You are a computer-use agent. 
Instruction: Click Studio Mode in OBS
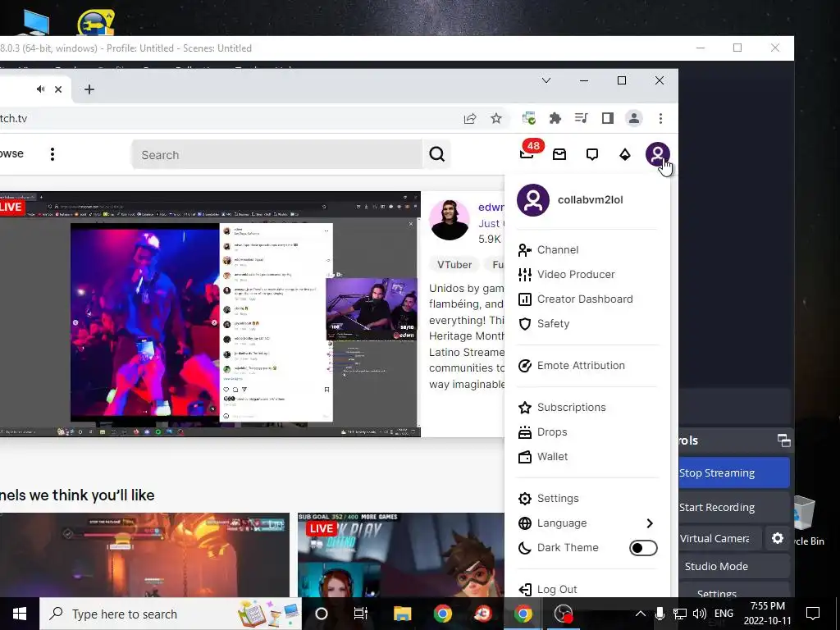pos(734,566)
